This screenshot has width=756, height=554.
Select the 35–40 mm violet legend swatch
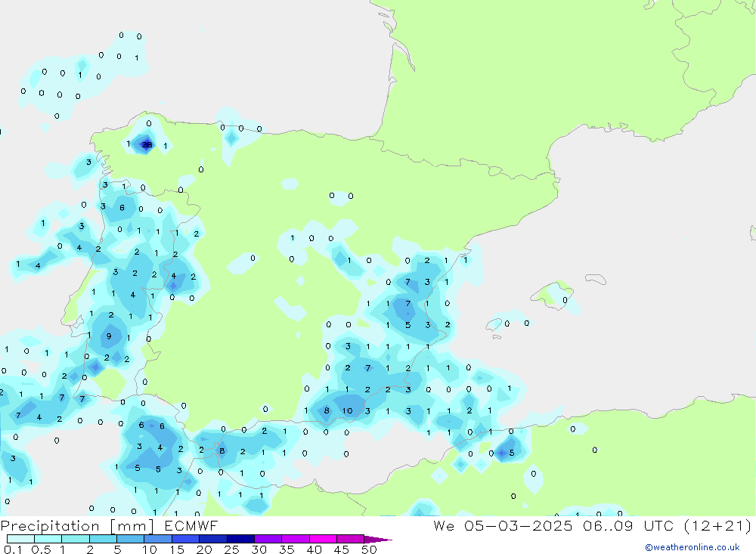tap(296, 539)
